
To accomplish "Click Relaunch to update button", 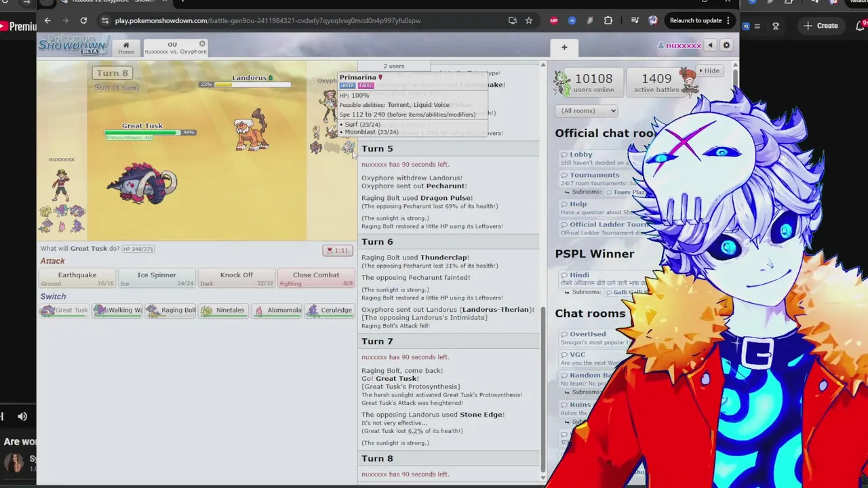I will [x=696, y=20].
